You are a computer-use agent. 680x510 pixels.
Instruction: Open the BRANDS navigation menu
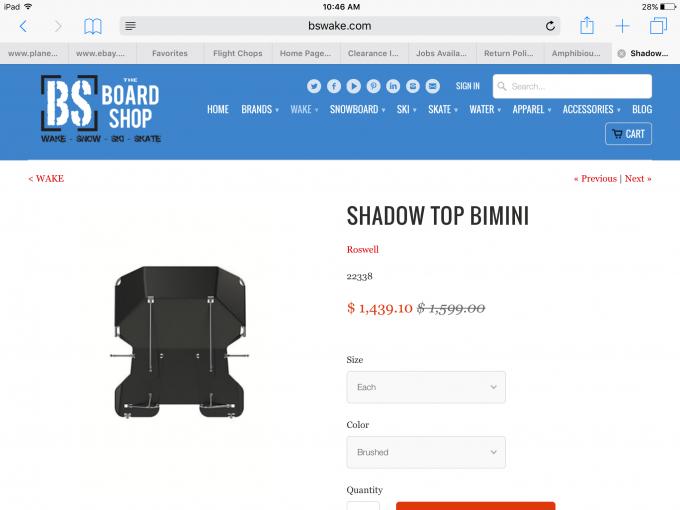pos(260,110)
